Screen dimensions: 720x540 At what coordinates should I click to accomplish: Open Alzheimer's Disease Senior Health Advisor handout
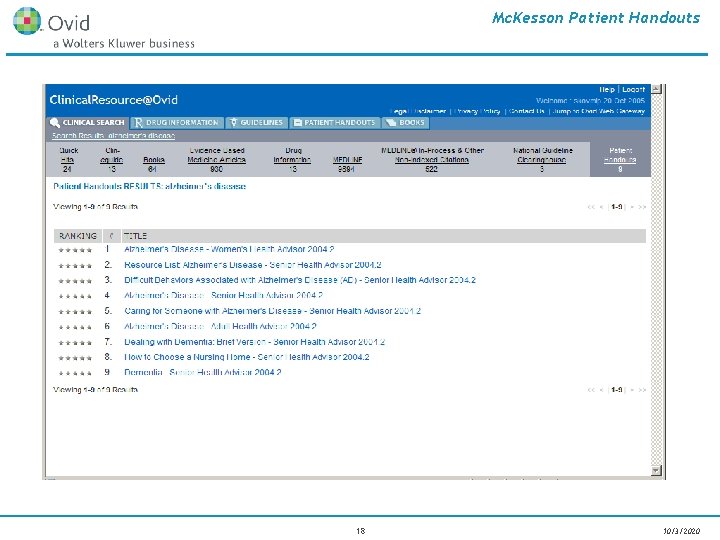coord(223,295)
